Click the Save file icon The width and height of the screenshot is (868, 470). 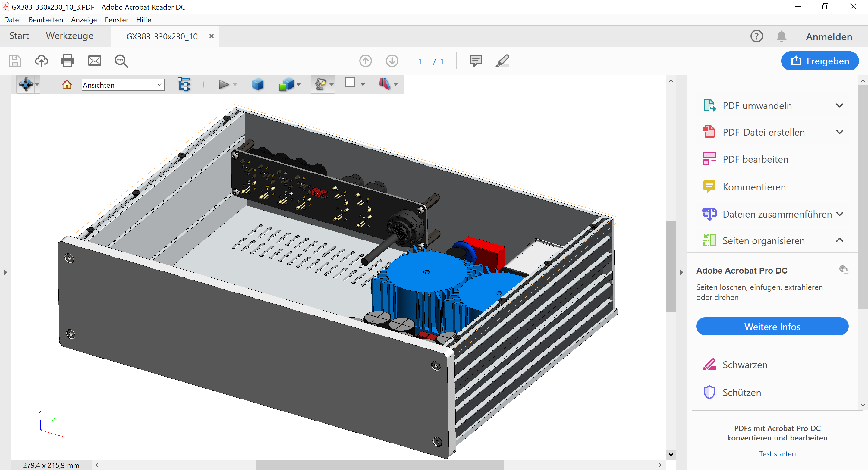click(15, 61)
